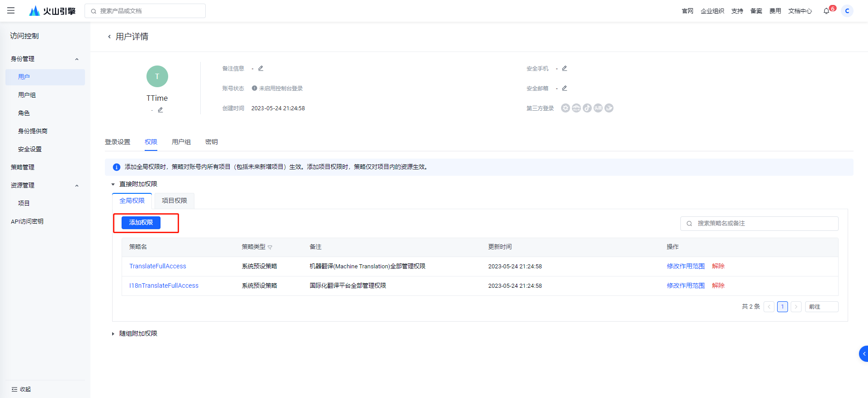Click the Douyin third-party login icon

pyautogui.click(x=587, y=108)
